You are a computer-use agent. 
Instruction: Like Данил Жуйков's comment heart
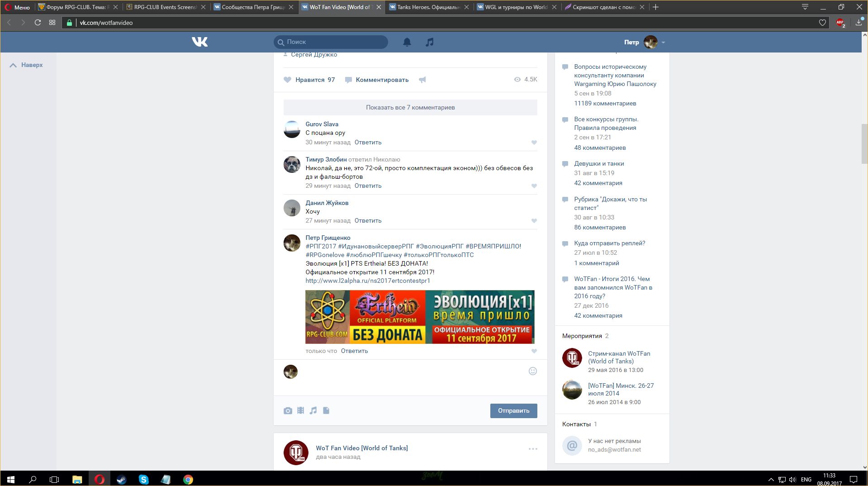pos(534,221)
